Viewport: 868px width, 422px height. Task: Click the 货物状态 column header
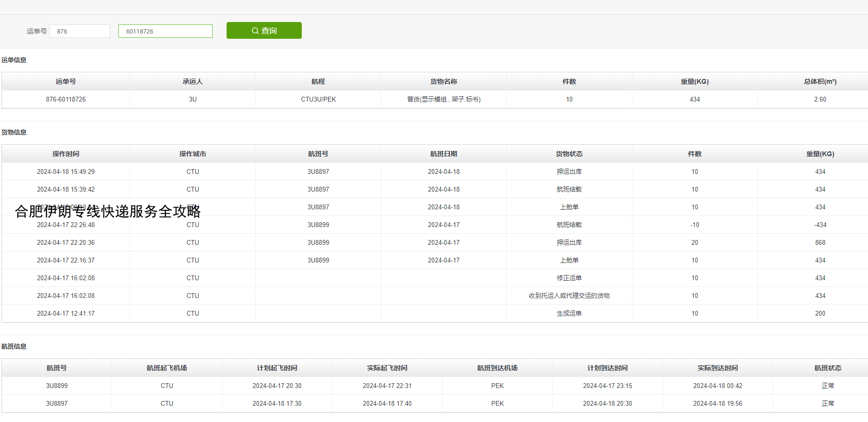click(x=569, y=154)
